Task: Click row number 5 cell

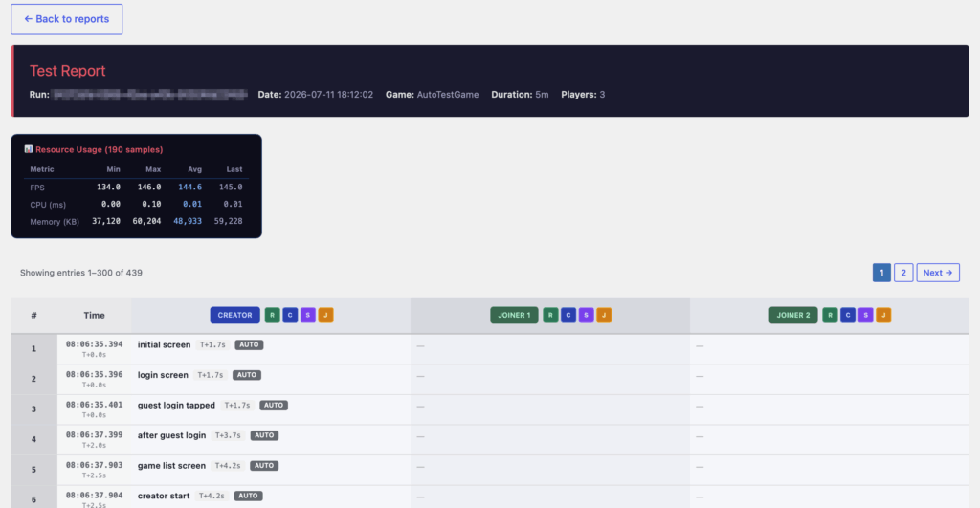Action: 33,470
